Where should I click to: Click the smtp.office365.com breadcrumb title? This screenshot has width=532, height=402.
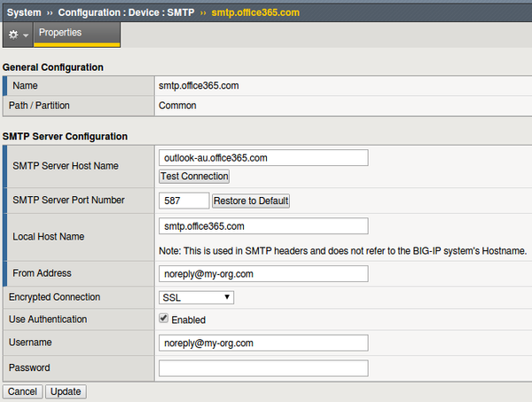pos(254,10)
